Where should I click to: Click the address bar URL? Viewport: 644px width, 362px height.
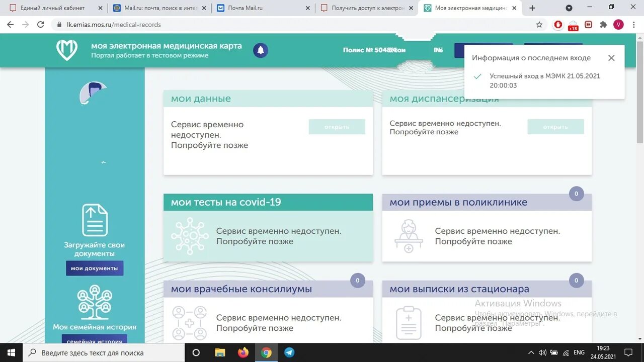[x=114, y=25]
